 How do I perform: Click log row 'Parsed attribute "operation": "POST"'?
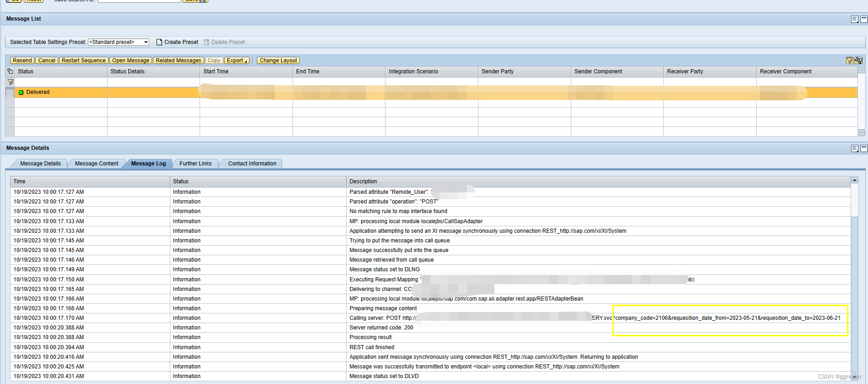point(430,202)
